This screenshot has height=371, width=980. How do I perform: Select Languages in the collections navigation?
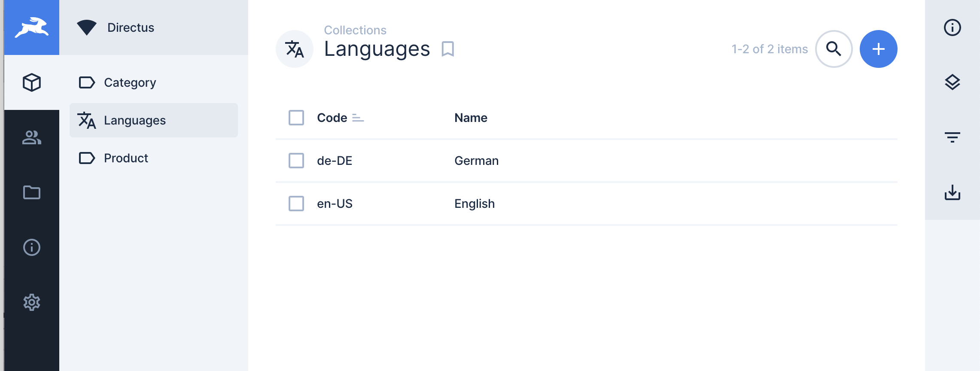(x=154, y=120)
